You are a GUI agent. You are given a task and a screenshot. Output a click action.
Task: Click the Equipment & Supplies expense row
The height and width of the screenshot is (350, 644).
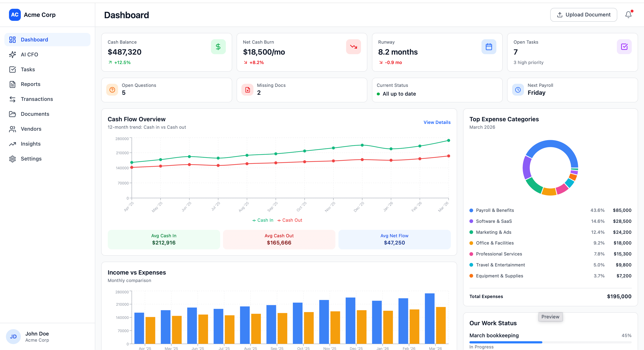[x=550, y=276]
